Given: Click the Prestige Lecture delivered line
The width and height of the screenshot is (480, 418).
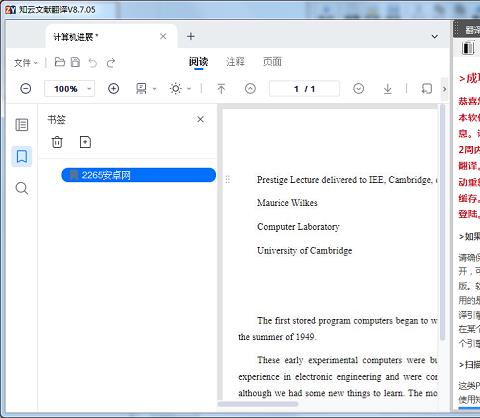Looking at the screenshot, I should point(347,180).
